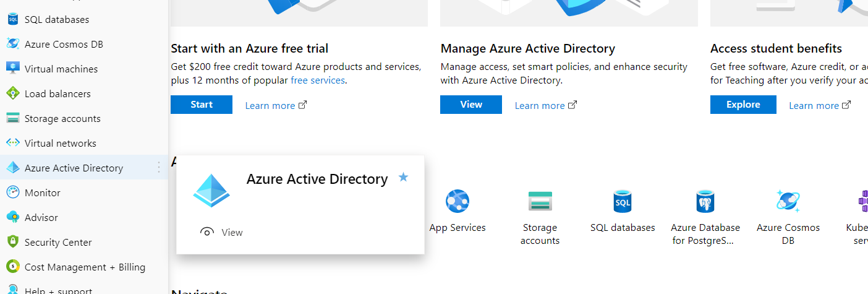This screenshot has height=294, width=868.
Task: Click Start with an Azure free trial heading
Action: tap(250, 48)
